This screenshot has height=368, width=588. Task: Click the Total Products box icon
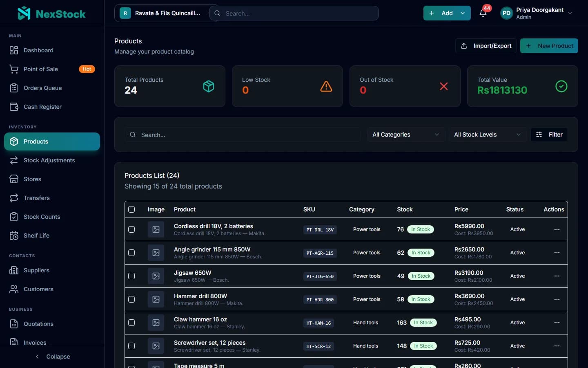coord(209,86)
